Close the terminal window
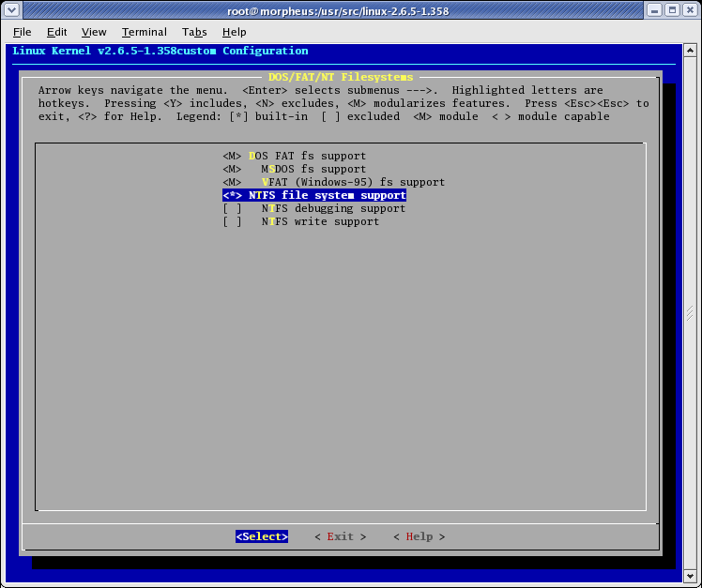This screenshot has width=702, height=588. click(x=689, y=10)
